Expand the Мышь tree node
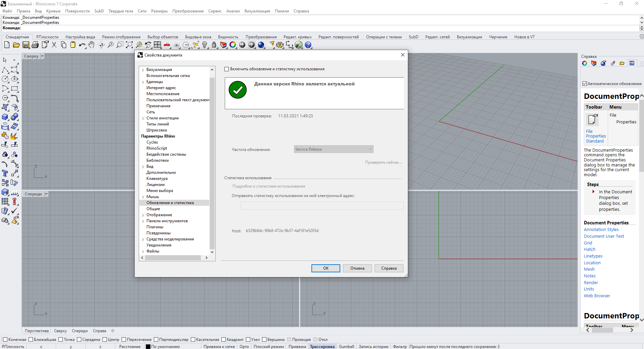 point(143,197)
